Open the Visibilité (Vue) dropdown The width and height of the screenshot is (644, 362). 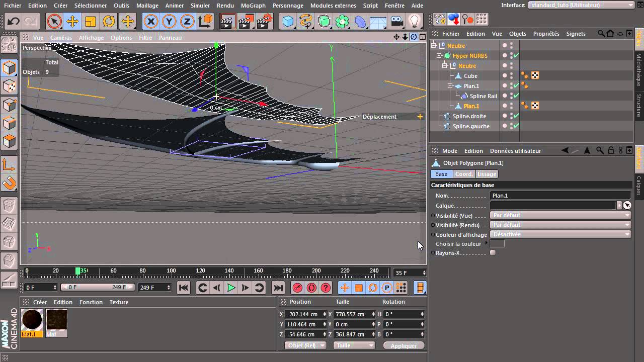(x=560, y=215)
